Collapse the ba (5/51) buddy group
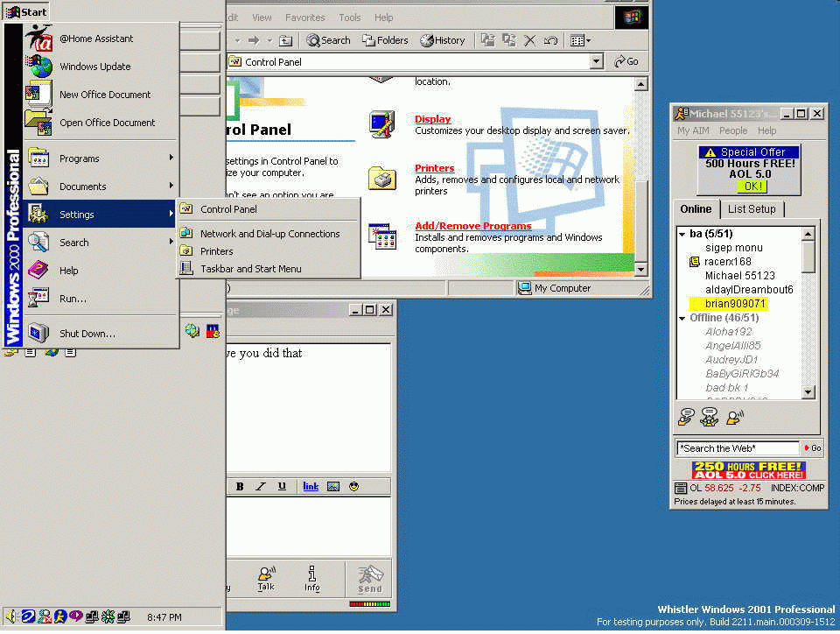The width and height of the screenshot is (840, 634). coord(682,234)
